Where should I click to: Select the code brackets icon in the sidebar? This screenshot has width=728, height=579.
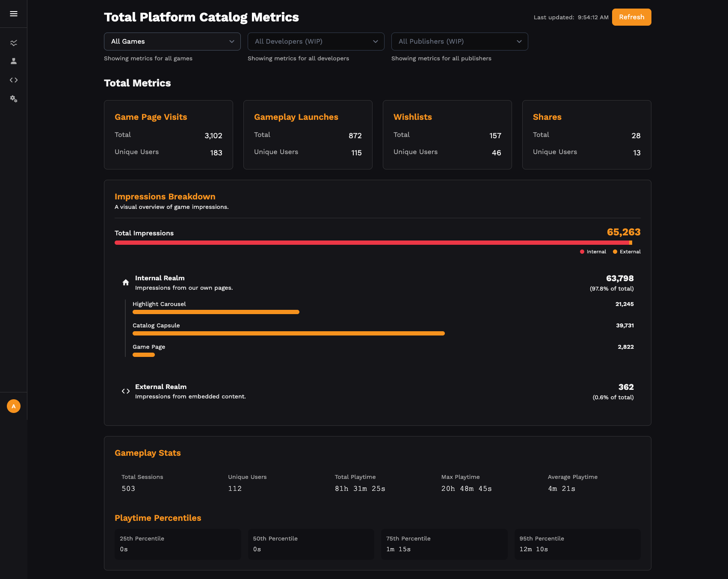click(x=14, y=80)
